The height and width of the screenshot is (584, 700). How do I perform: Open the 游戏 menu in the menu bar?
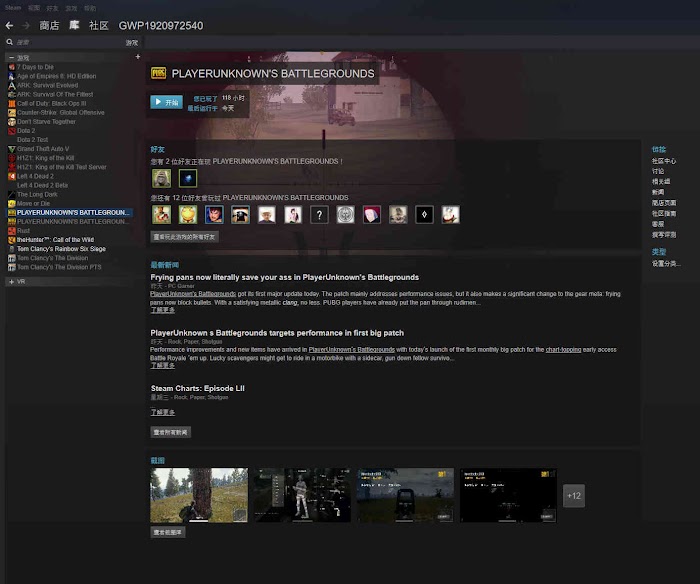[x=71, y=8]
